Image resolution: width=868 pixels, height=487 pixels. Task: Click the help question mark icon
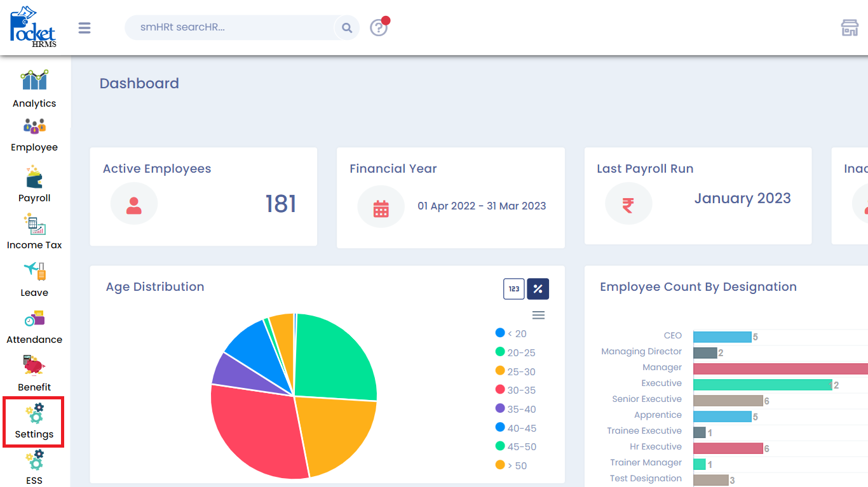coord(379,28)
